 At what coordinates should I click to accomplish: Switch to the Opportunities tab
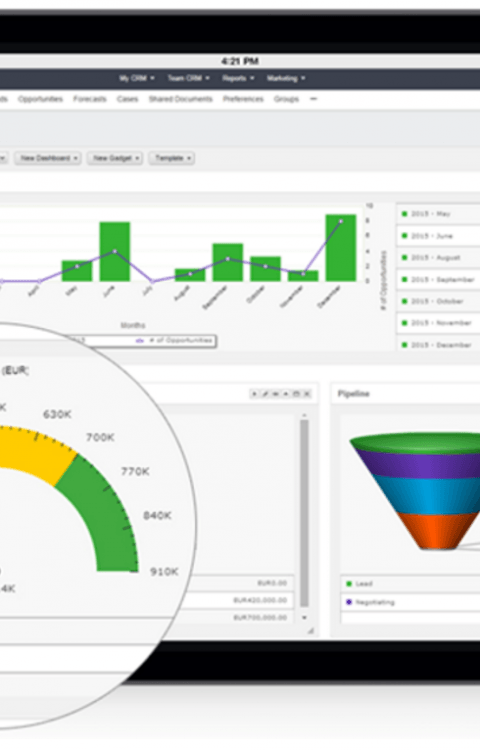(41, 99)
